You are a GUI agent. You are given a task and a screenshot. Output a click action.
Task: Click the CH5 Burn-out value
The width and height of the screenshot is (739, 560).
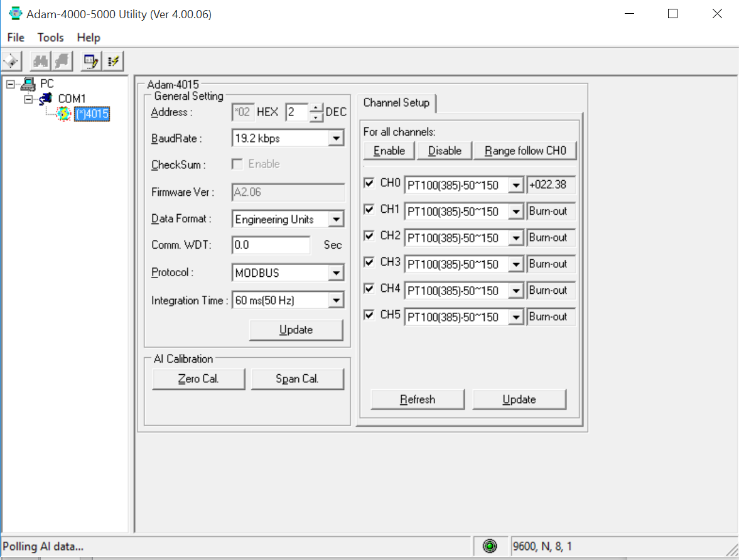[551, 317]
